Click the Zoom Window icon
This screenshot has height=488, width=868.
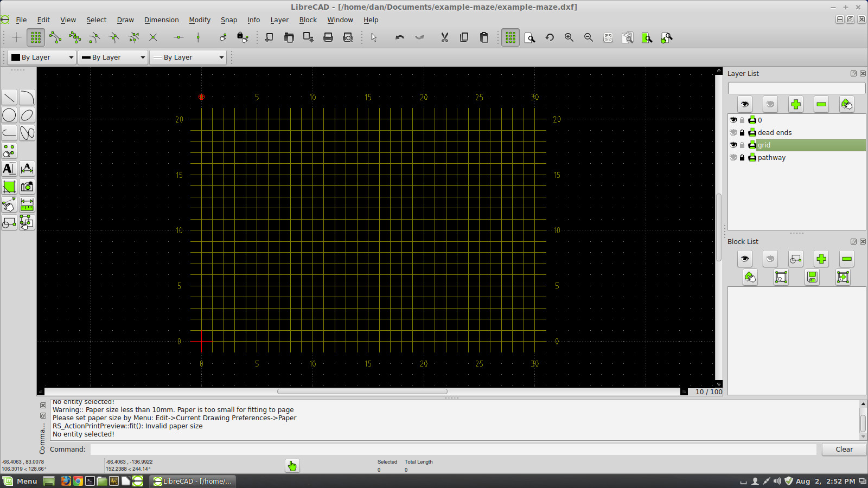(x=647, y=37)
